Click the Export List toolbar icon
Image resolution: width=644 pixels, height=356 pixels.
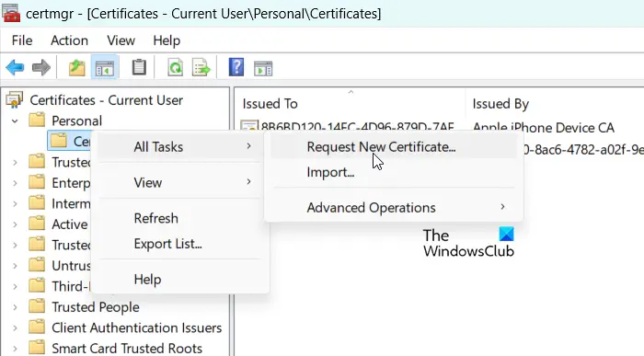point(201,67)
